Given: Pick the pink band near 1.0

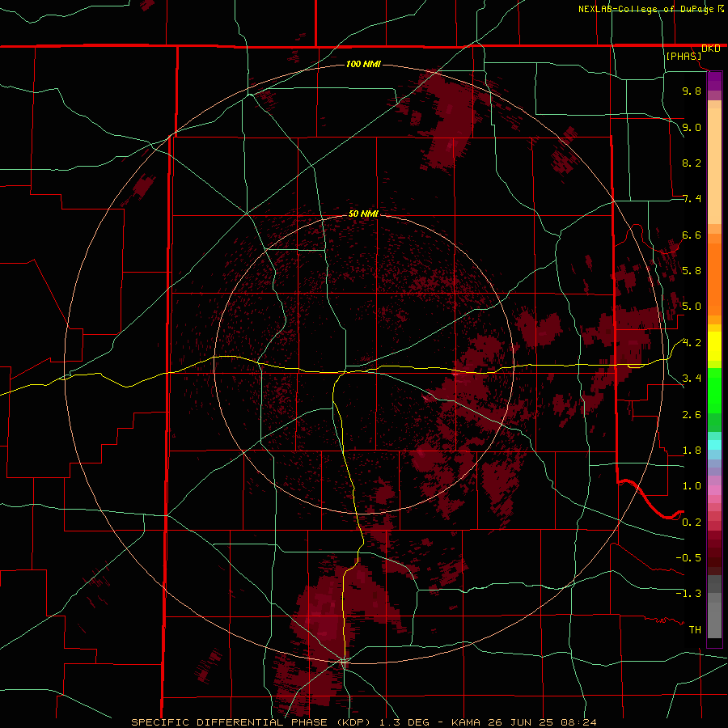Looking at the screenshot, I should (714, 490).
